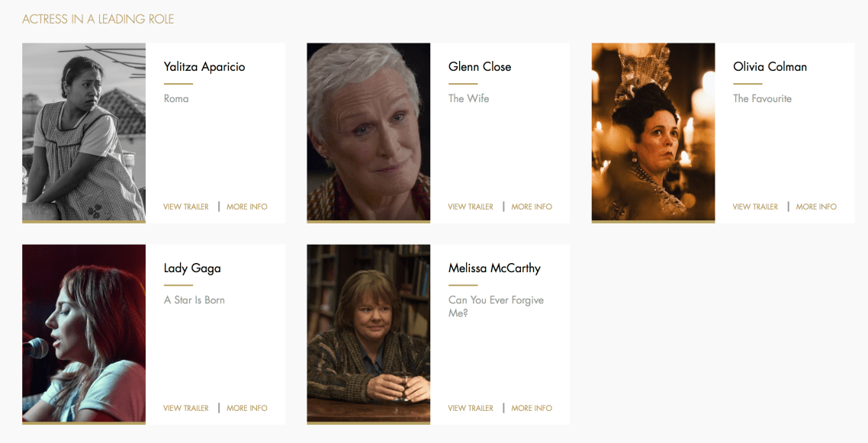Open More Info for Glenn Close
Image resolution: width=868 pixels, height=443 pixels.
(x=532, y=207)
